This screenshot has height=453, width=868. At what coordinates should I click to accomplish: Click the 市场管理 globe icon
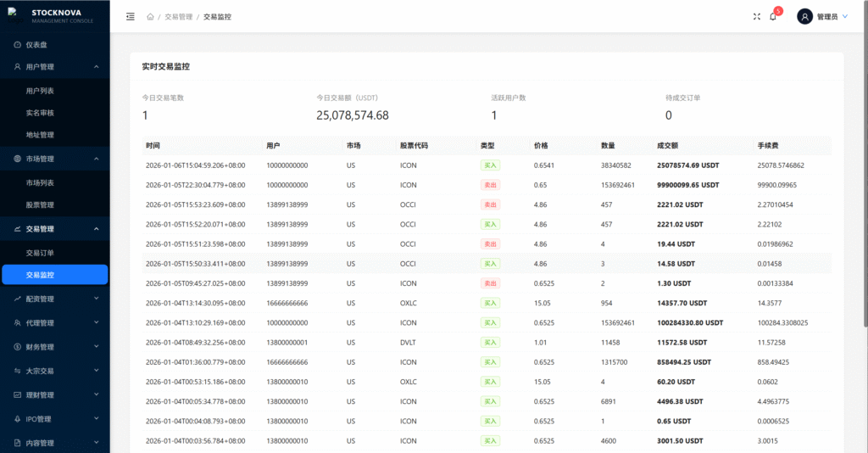click(x=18, y=159)
